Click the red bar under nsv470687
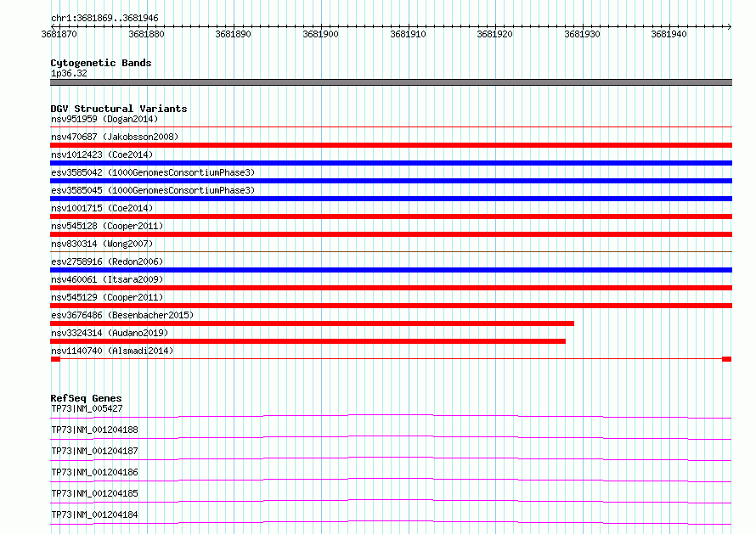The image size is (756, 534). [x=391, y=145]
